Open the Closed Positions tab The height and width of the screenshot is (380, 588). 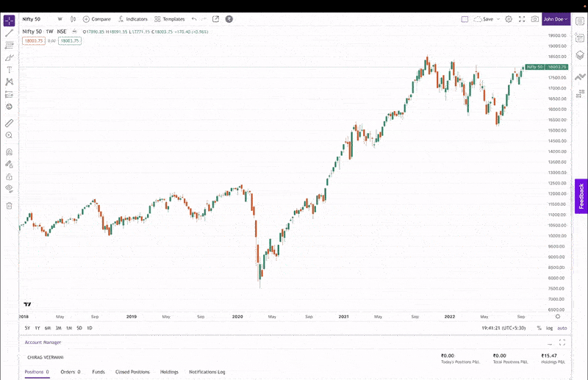(132, 372)
